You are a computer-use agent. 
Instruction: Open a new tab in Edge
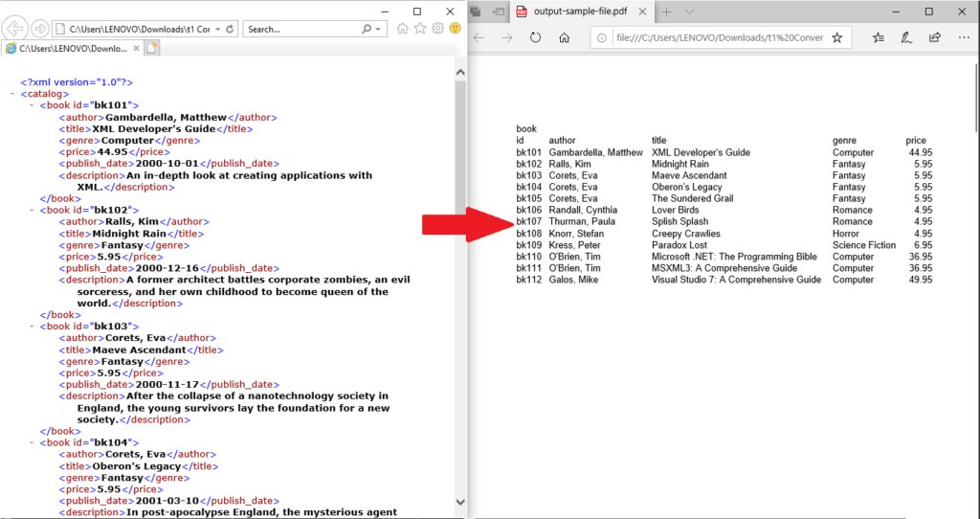(666, 11)
